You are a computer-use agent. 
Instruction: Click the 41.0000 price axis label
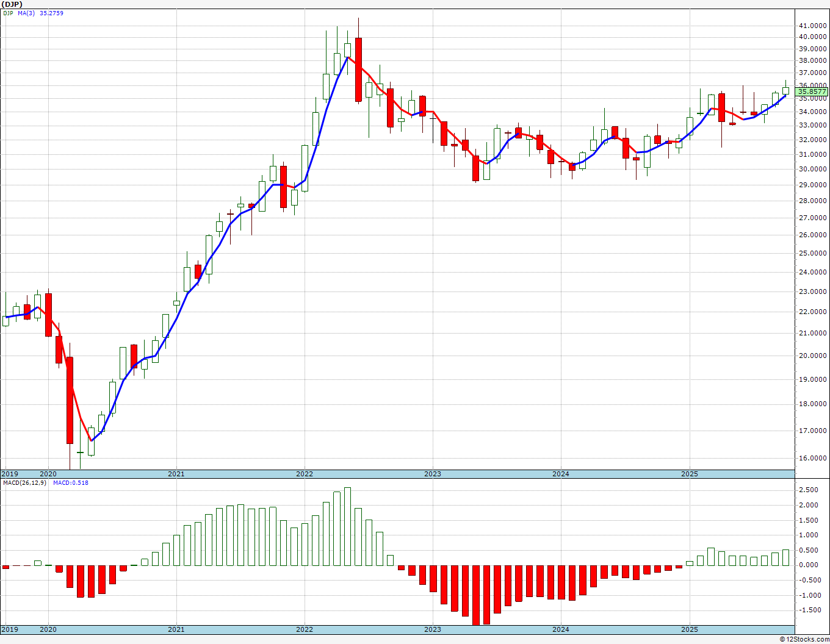pyautogui.click(x=813, y=26)
